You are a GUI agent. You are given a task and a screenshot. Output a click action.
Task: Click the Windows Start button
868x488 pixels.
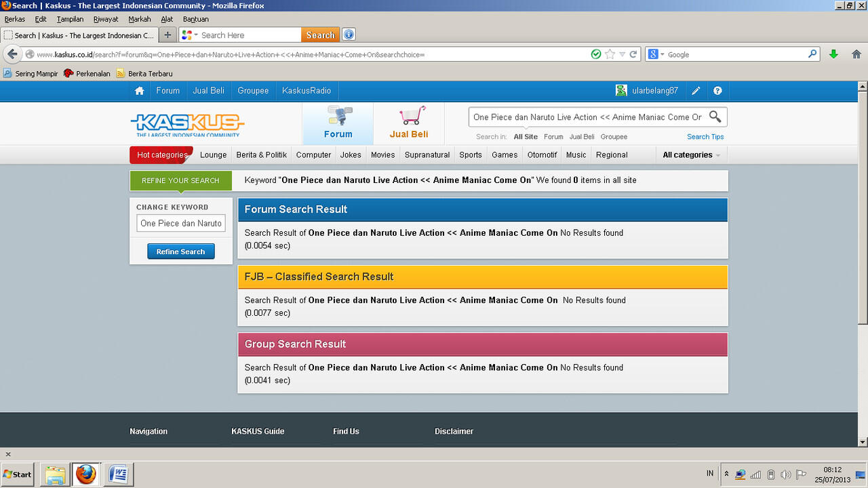pyautogui.click(x=18, y=474)
